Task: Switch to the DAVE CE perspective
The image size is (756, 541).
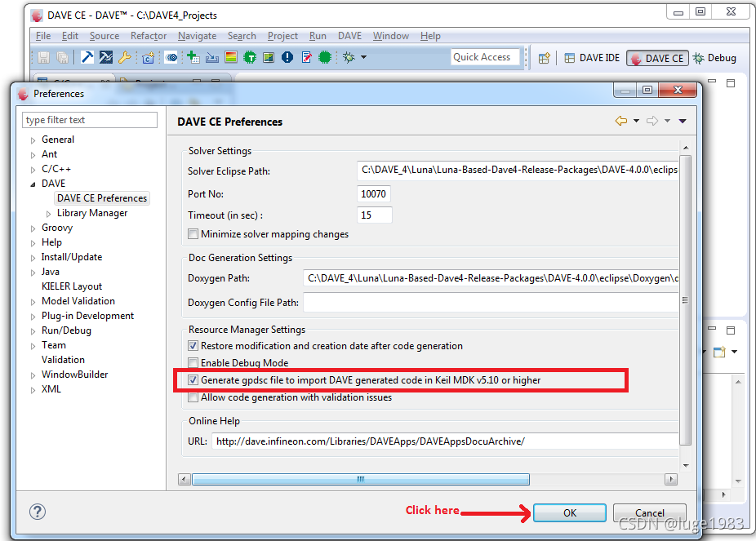Action: [x=658, y=58]
